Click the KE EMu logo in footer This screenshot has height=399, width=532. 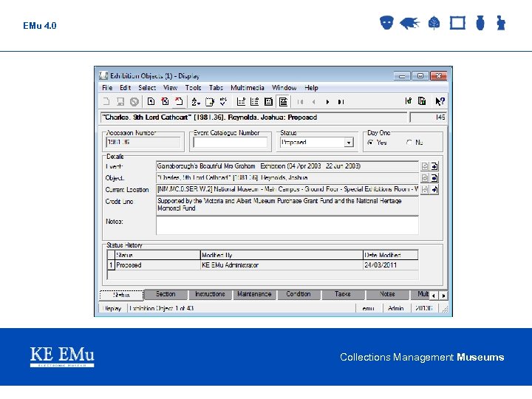(62, 356)
